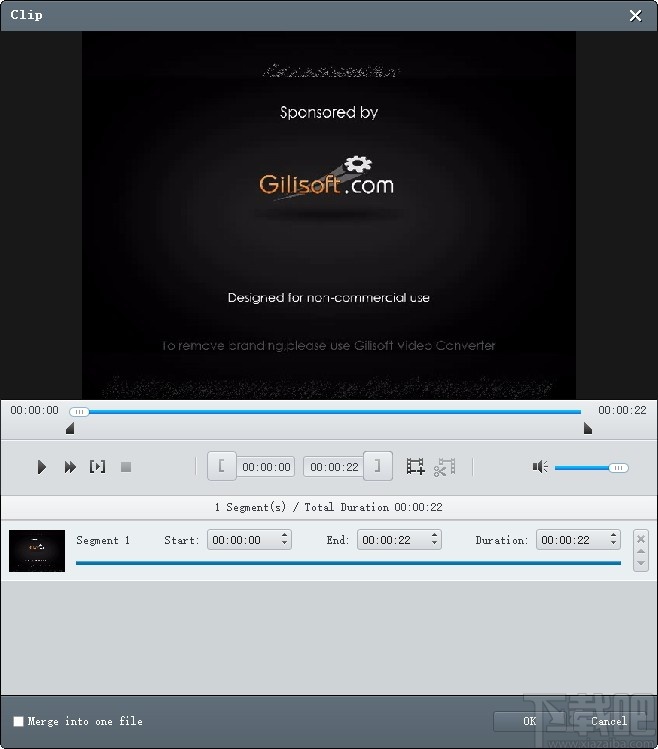Enable Merge into one file checkbox
The image size is (658, 749).
click(x=18, y=721)
